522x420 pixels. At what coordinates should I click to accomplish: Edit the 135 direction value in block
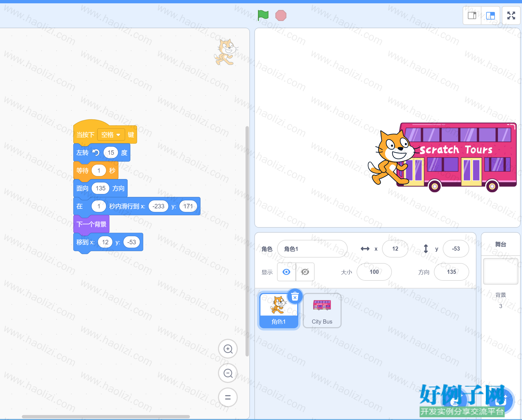tap(101, 188)
